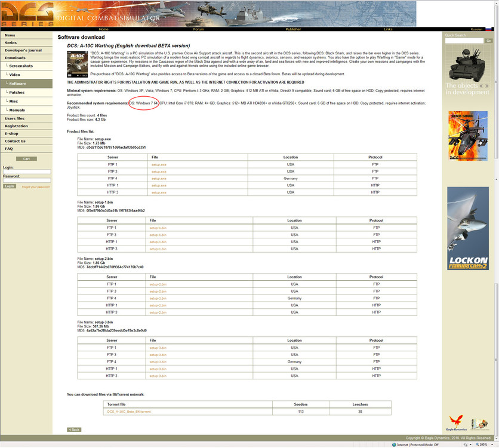Viewport: 499px width, 448px height.
Task: Open FAQ in the sidebar
Action: tap(26, 149)
